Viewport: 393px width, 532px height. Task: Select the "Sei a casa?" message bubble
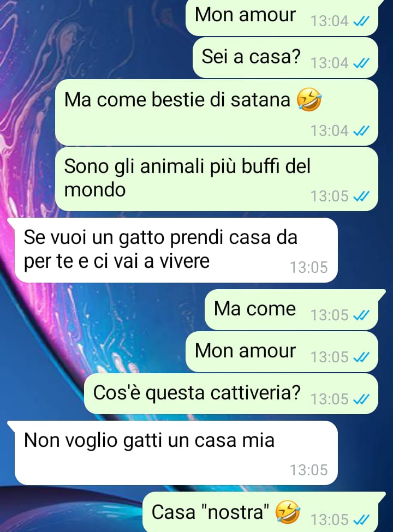[285, 58]
